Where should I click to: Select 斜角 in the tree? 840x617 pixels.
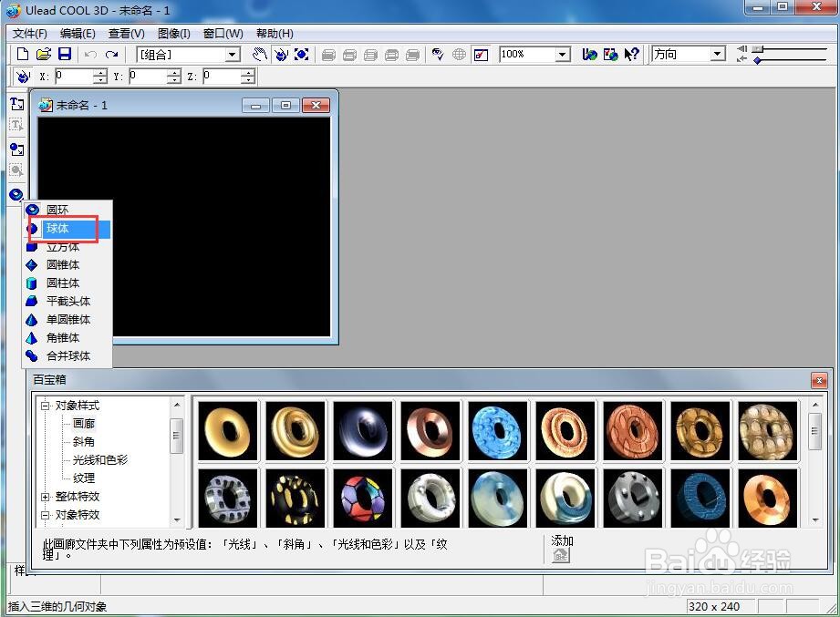click(x=84, y=442)
